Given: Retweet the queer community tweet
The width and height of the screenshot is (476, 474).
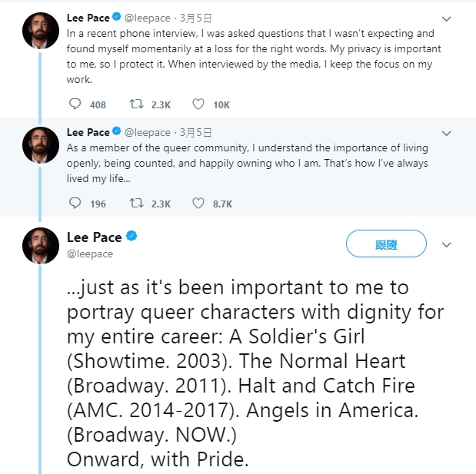Looking at the screenshot, I should 136,204.
